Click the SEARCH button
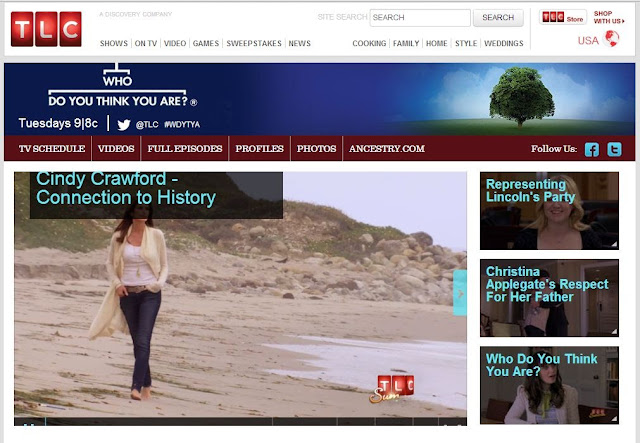640x443 pixels. coord(498,18)
